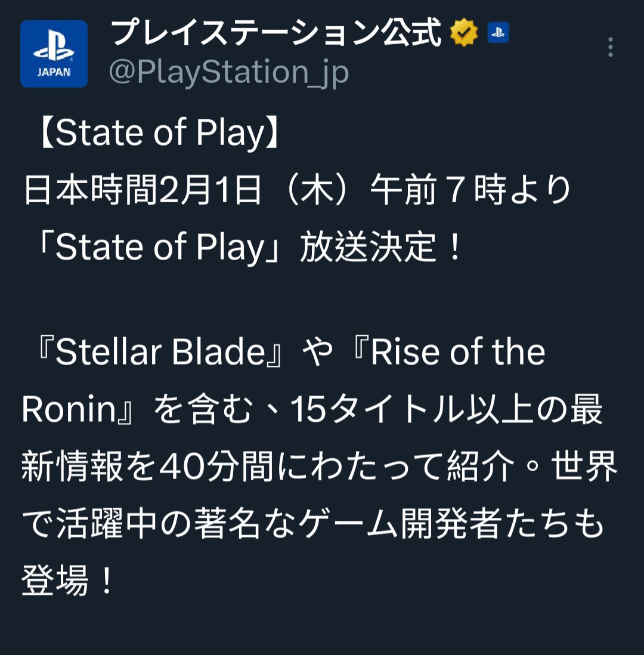Click the small PlayStation affiliate badge
This screenshot has height=655, width=644.
498,33
